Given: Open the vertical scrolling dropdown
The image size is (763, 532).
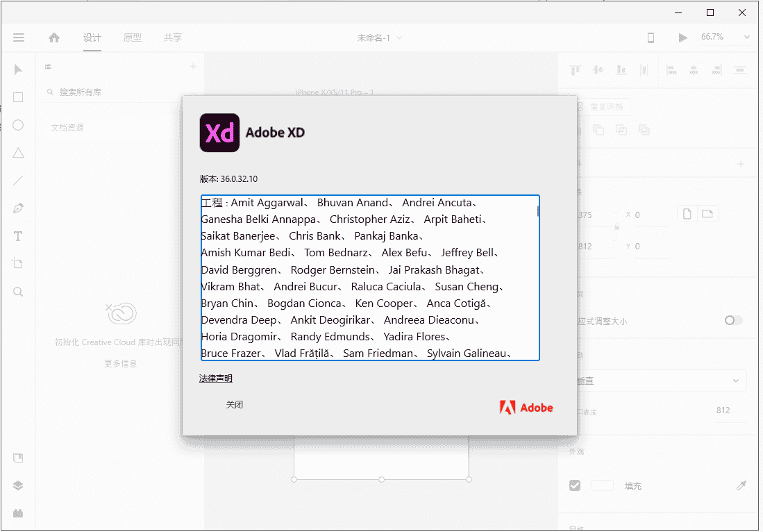Looking at the screenshot, I should tap(658, 381).
